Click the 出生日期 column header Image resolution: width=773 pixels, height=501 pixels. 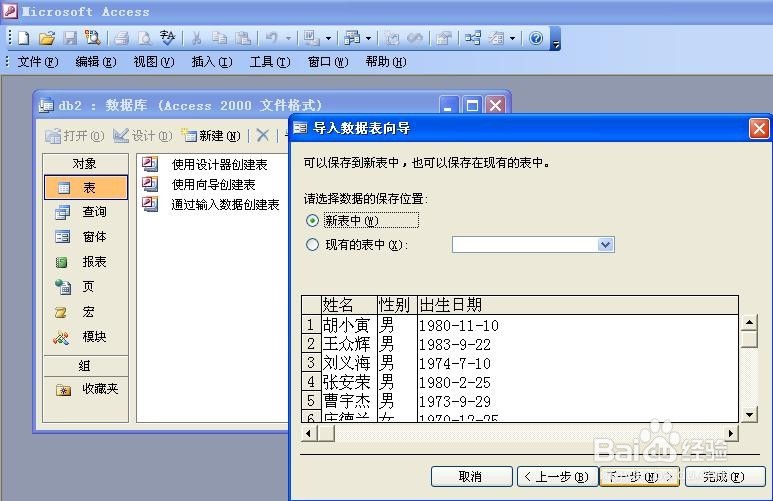[x=577, y=305]
